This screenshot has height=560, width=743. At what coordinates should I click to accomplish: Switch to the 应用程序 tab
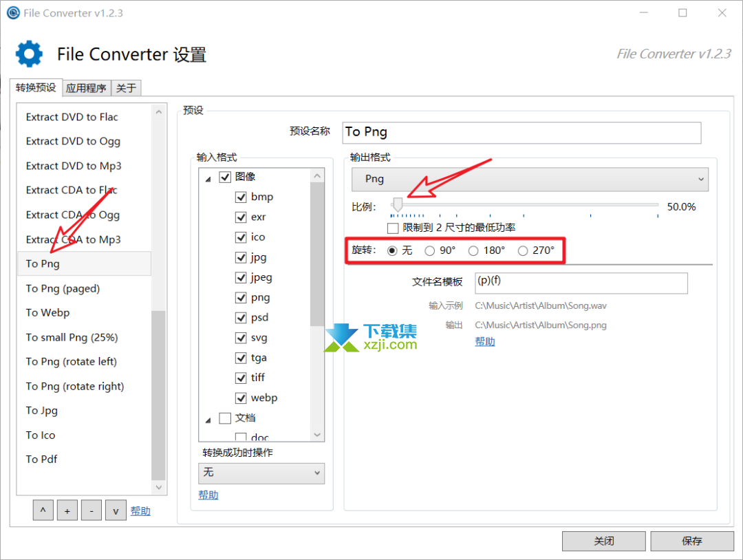click(85, 87)
